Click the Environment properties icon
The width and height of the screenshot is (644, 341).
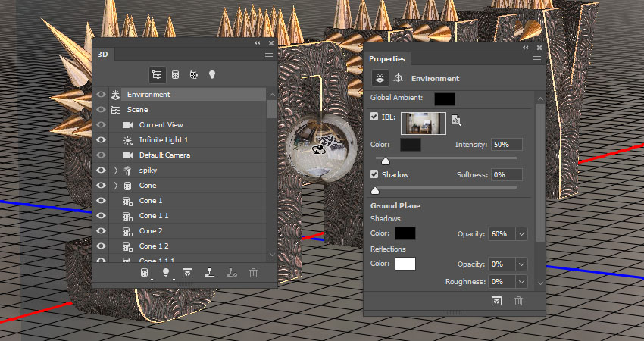click(380, 78)
